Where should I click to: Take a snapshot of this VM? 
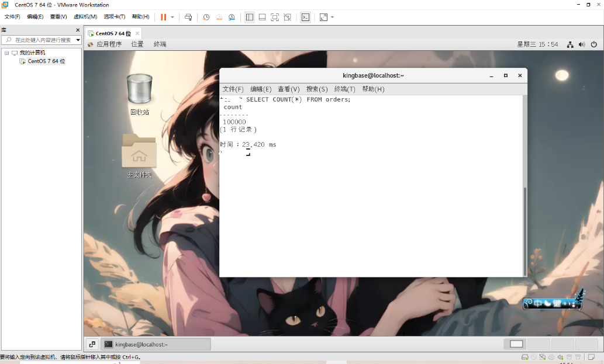[206, 18]
